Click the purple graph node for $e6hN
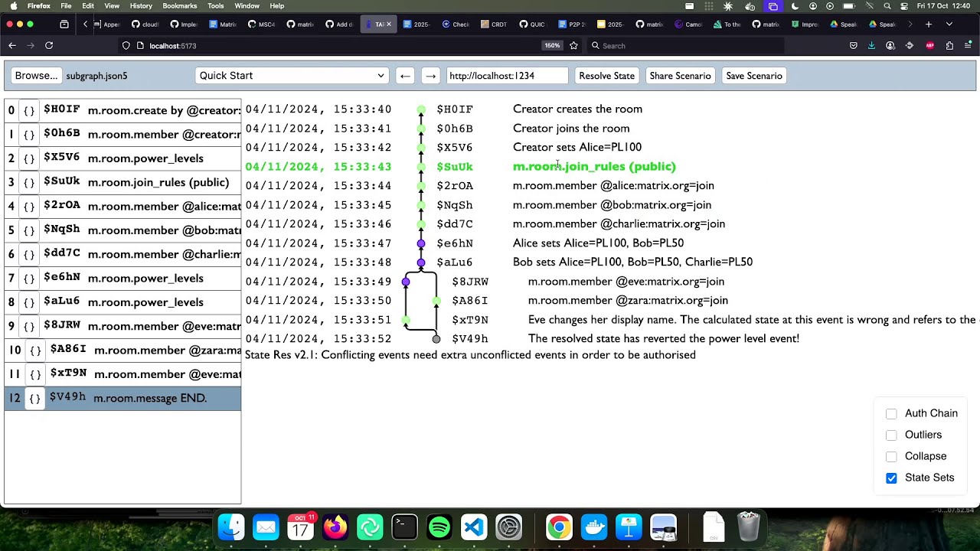This screenshot has height=551, width=980. 421,243
